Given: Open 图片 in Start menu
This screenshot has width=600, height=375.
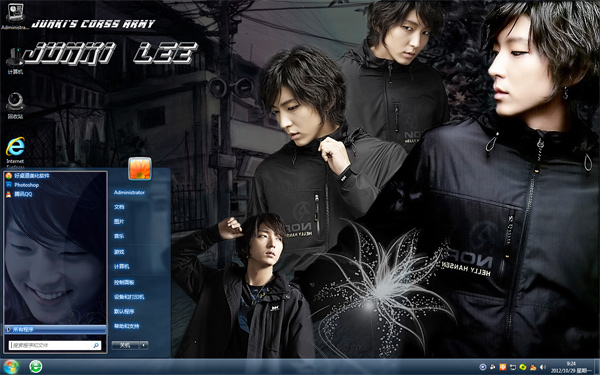Looking at the screenshot, I should [x=119, y=222].
